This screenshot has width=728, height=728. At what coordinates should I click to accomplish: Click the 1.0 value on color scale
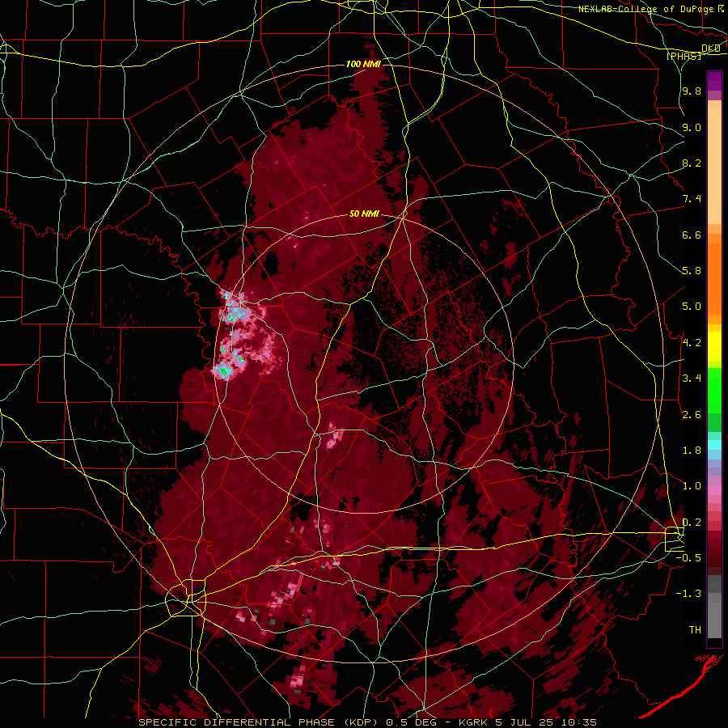tap(692, 486)
